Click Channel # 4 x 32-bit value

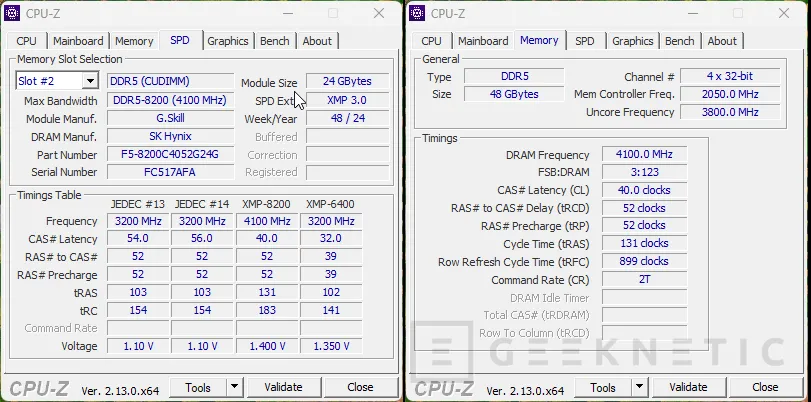730,76
